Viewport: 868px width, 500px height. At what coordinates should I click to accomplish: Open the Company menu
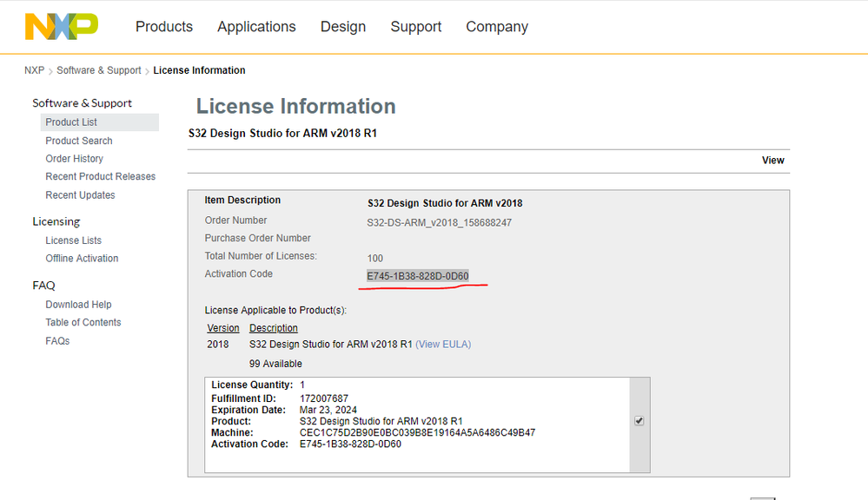[497, 27]
